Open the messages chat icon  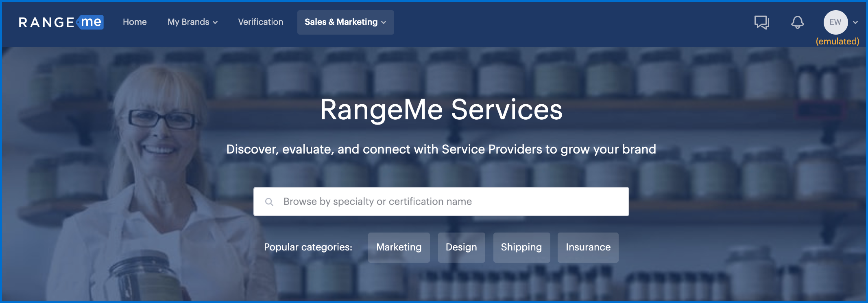[762, 22]
